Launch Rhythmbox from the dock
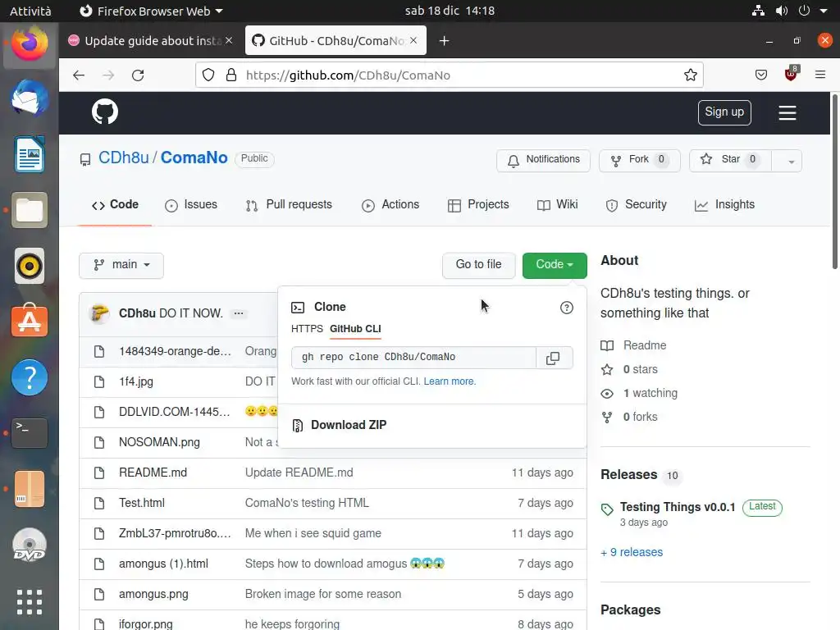The image size is (840, 630). (x=30, y=266)
